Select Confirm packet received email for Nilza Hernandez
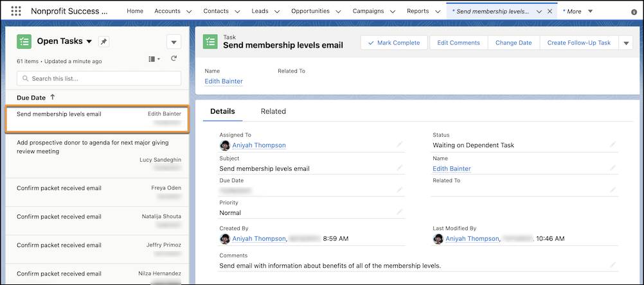This screenshot has width=644, height=285. [x=97, y=274]
